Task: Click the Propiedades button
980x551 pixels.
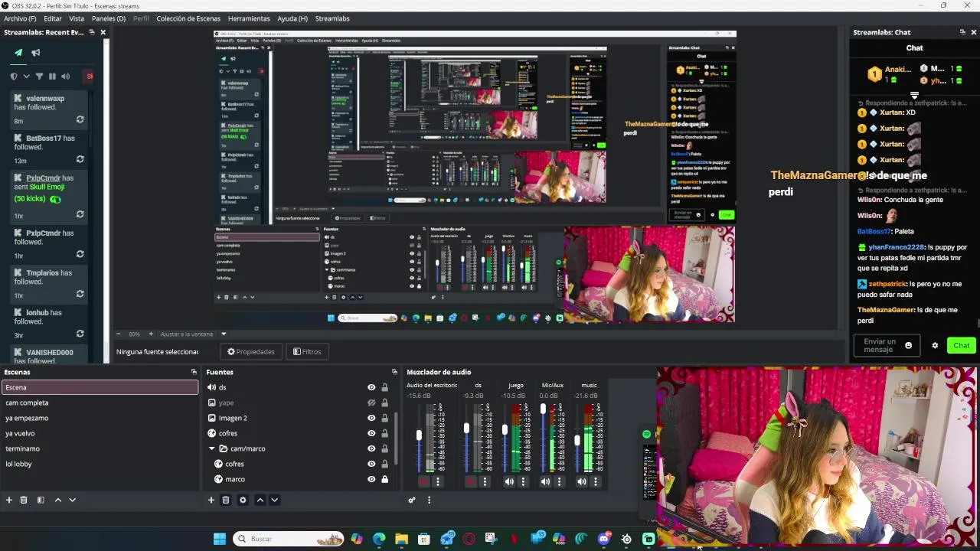Action: click(x=251, y=352)
